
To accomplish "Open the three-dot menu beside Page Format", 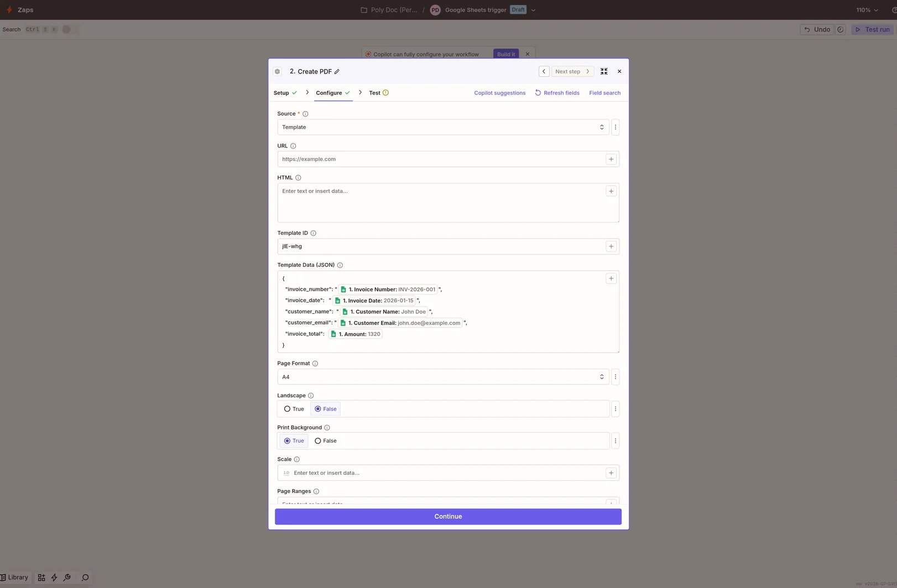I will [x=616, y=377].
